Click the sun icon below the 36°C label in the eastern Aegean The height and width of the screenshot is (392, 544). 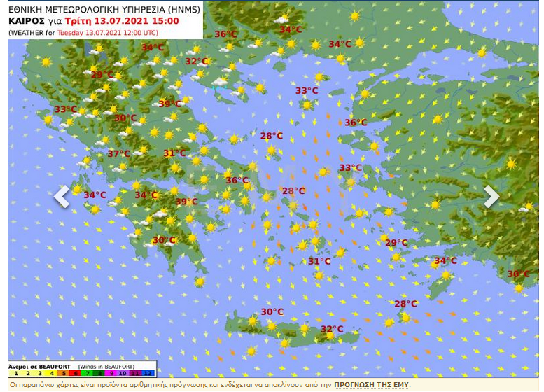point(374,146)
